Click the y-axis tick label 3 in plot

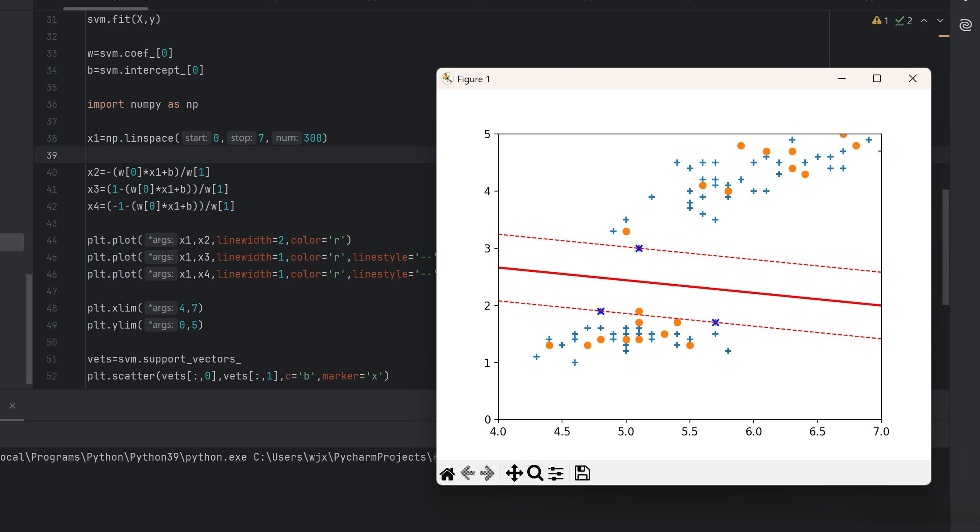[x=487, y=249]
